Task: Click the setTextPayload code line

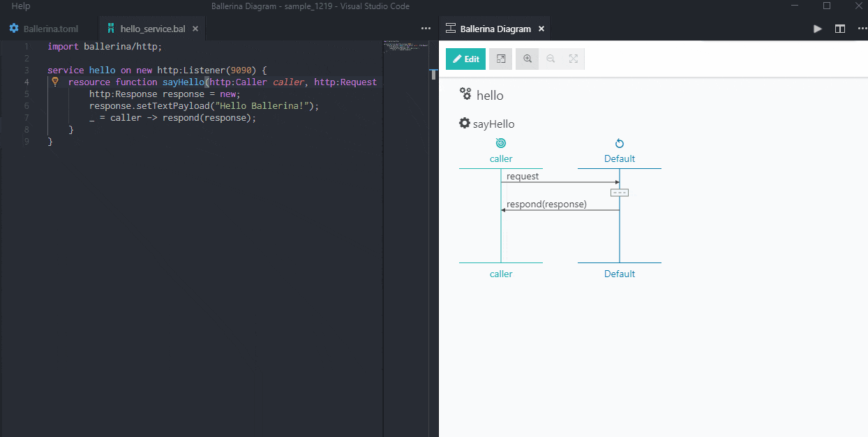Action: [x=204, y=106]
